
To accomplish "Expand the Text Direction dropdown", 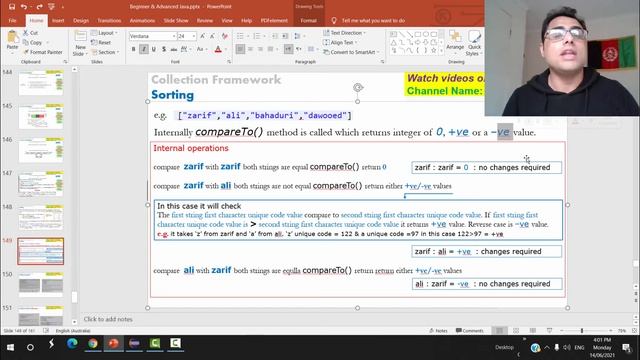I will pos(344,33).
